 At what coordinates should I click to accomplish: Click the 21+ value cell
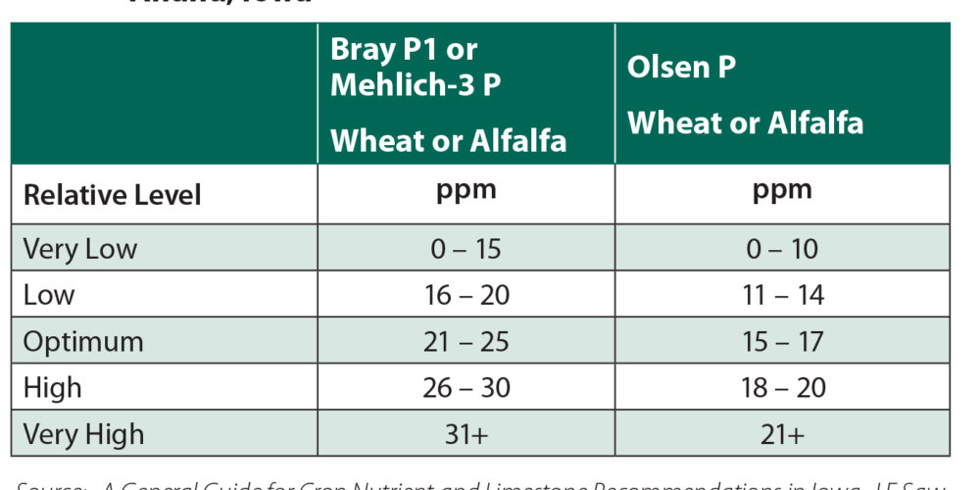click(782, 434)
